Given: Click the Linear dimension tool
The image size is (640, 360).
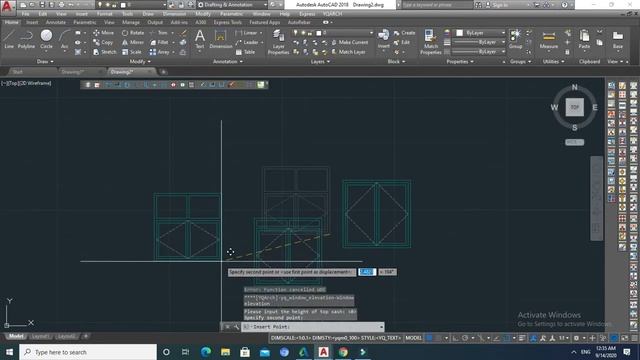Looking at the screenshot, I should (x=246, y=33).
